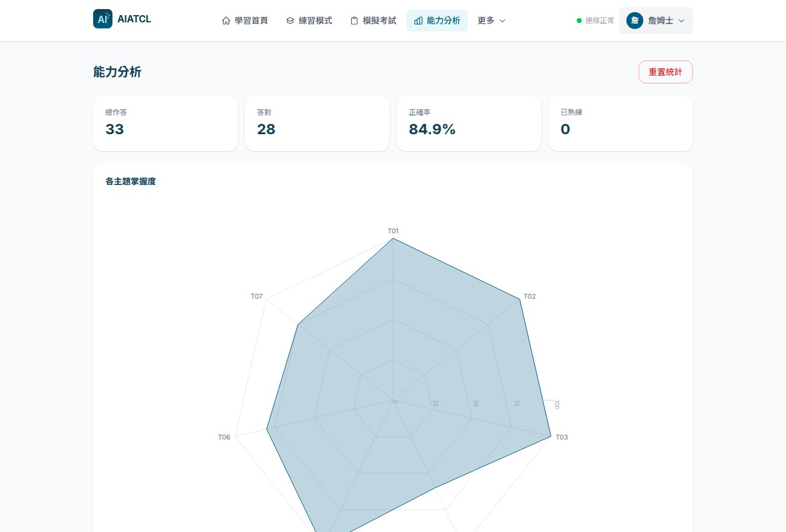Switch to 練習模式 tab
Viewport: 786px width, 532px height.
[x=309, y=21]
